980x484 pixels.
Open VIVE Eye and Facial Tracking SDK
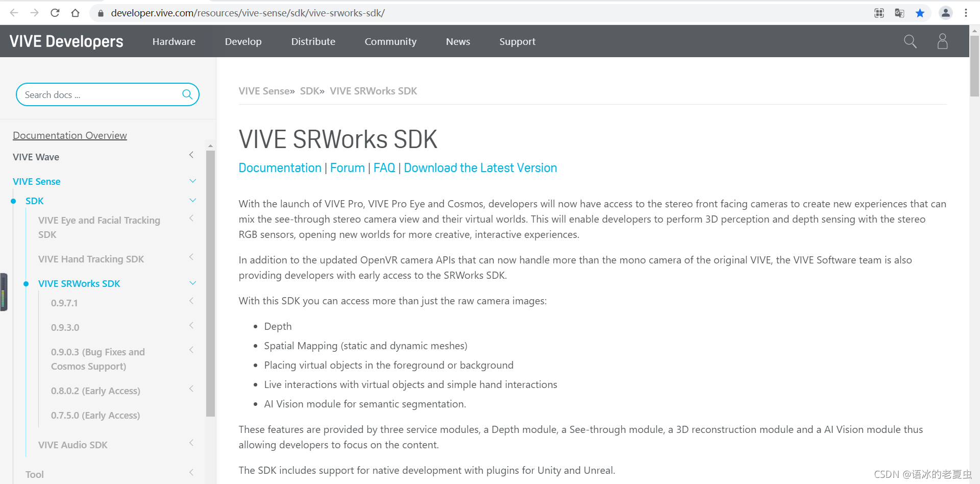(99, 227)
